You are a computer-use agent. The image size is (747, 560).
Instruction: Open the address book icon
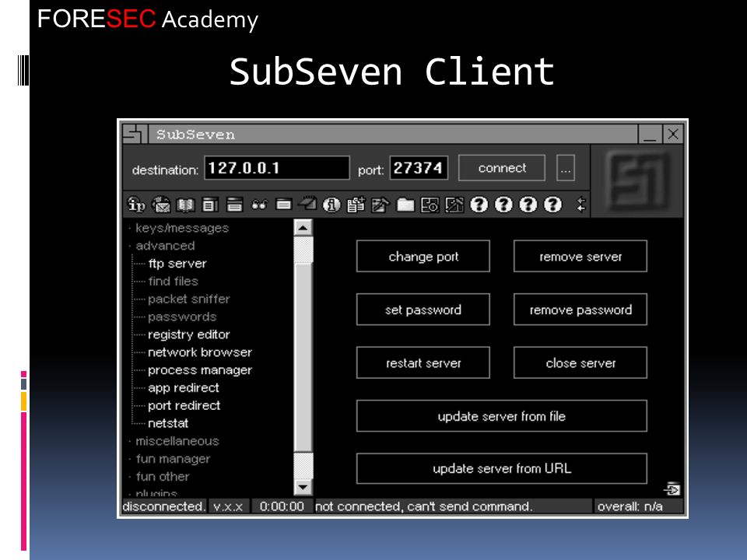pos(185,205)
